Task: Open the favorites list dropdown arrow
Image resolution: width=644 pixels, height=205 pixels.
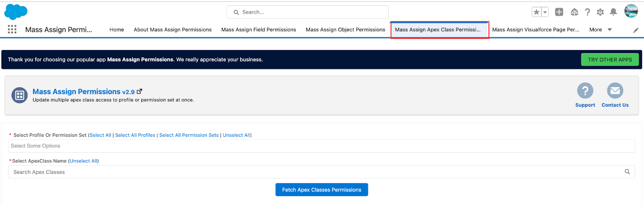Action: [545, 12]
